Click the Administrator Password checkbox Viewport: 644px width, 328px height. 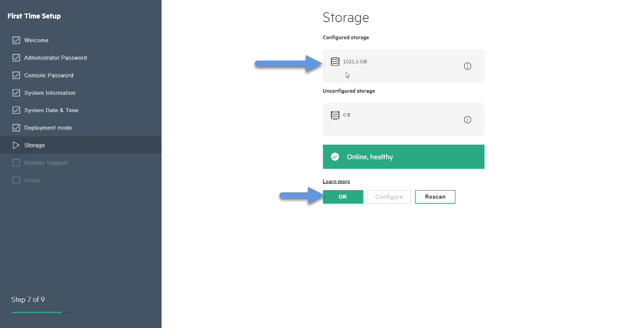[16, 58]
